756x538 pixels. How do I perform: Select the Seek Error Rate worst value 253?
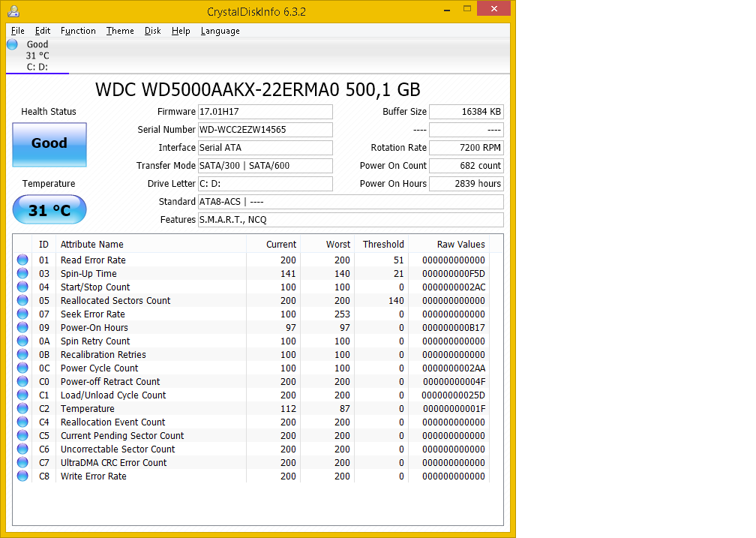point(342,314)
